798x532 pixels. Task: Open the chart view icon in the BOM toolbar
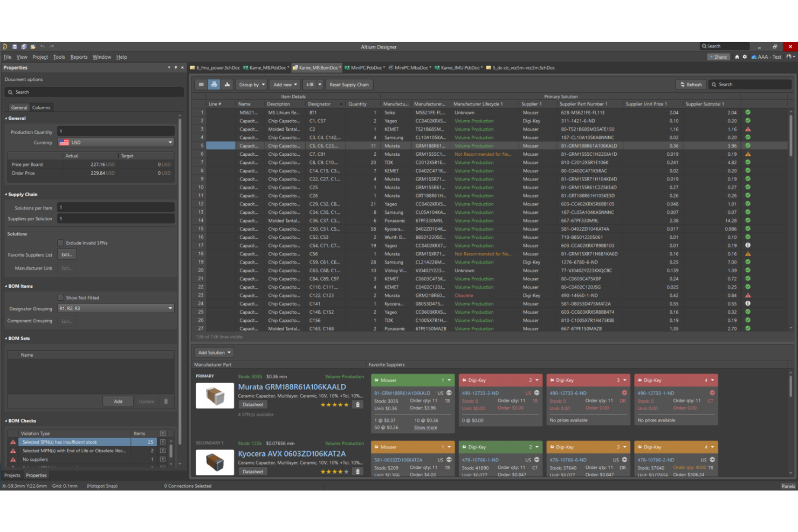coord(227,85)
